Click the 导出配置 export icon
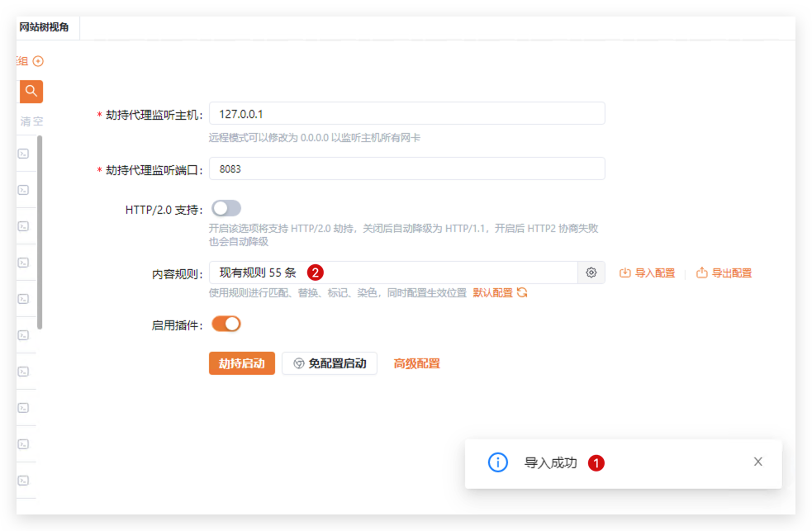Viewport: 812px width, 531px height. click(x=702, y=273)
